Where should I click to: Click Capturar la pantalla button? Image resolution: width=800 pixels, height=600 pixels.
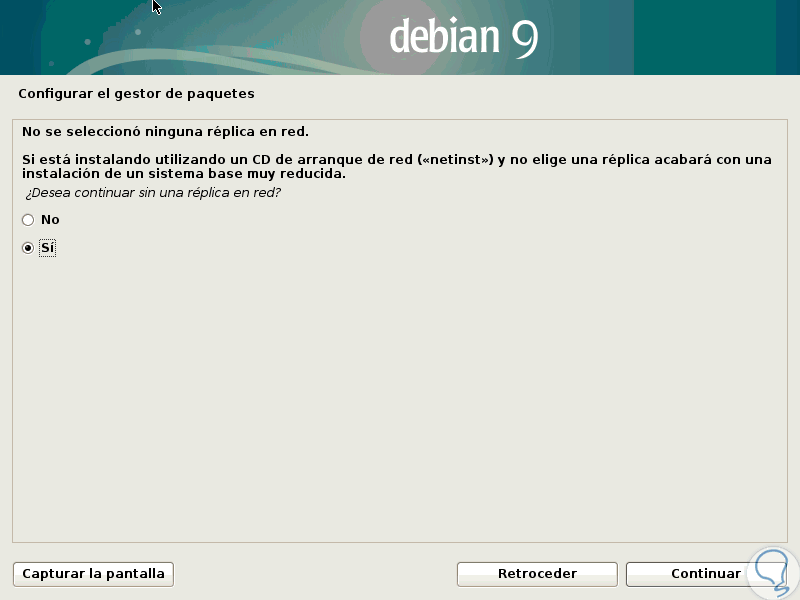click(x=93, y=574)
